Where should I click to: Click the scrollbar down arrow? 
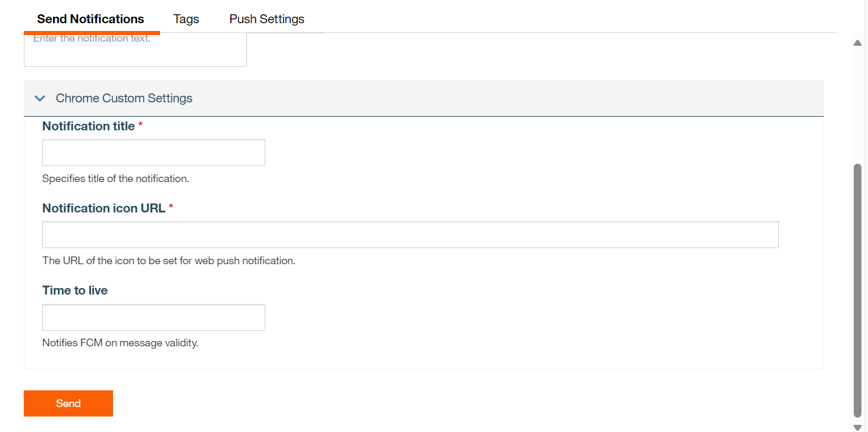[857, 427]
